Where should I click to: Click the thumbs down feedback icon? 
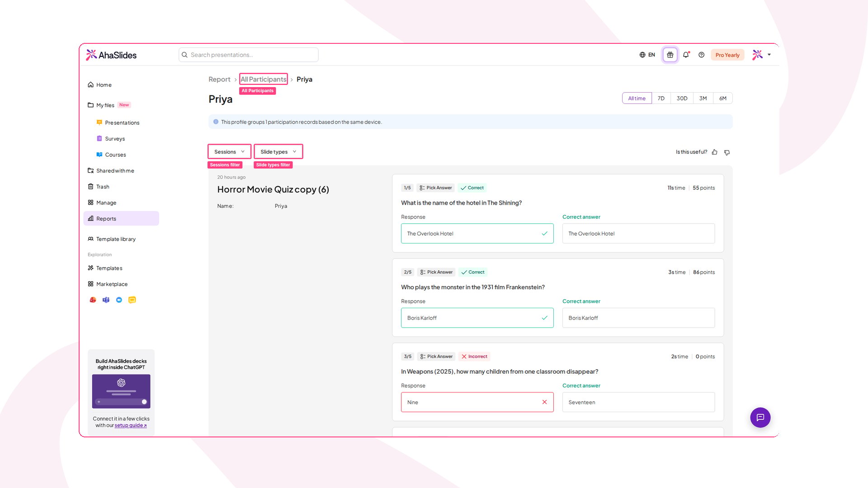727,152
